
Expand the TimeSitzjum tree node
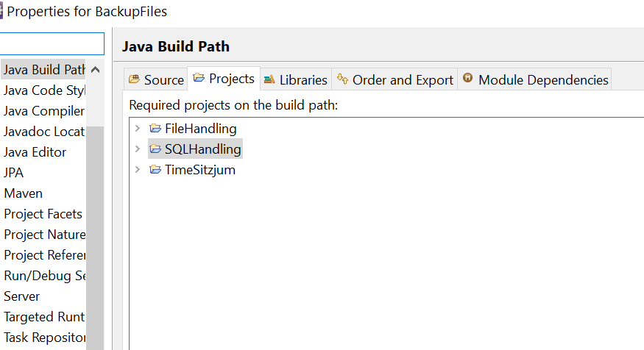(x=137, y=170)
